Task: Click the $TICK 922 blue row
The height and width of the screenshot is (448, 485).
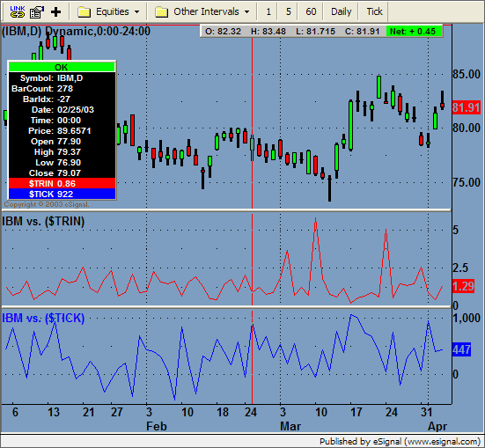Action: click(x=62, y=194)
